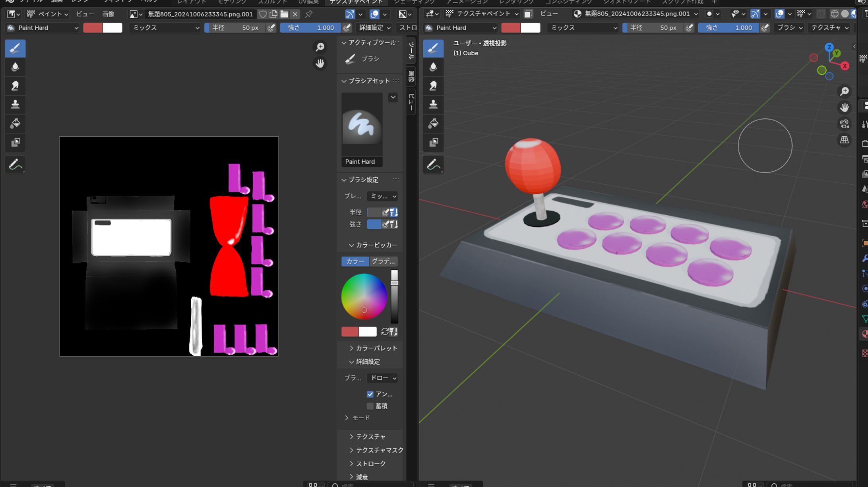Select the Mask tool in image editor
This screenshot has width=868, height=487.
click(x=15, y=142)
